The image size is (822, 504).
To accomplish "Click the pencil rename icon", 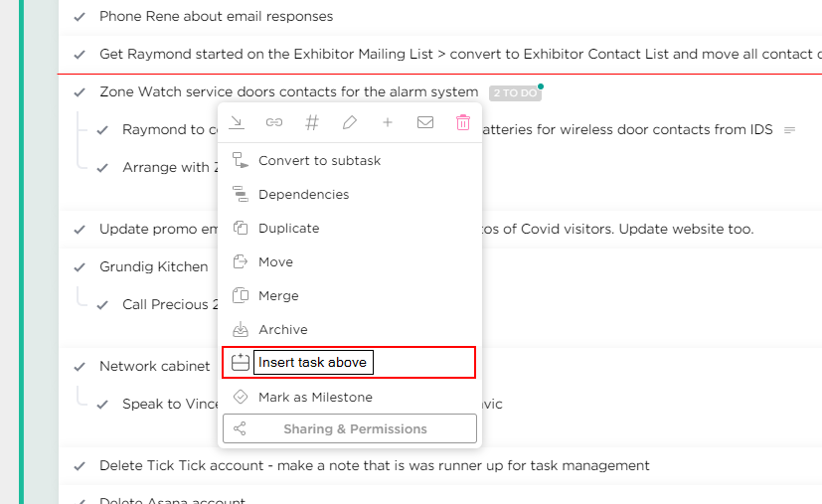I will (349, 123).
